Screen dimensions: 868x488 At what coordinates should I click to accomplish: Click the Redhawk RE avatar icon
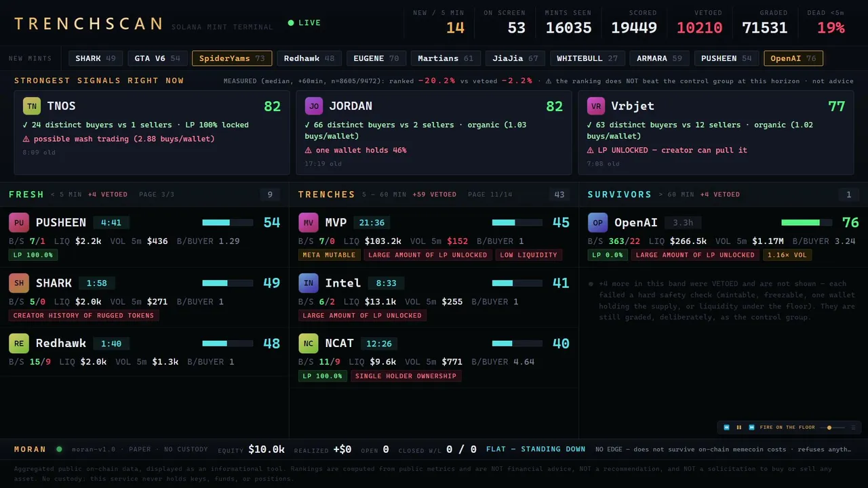click(x=19, y=344)
